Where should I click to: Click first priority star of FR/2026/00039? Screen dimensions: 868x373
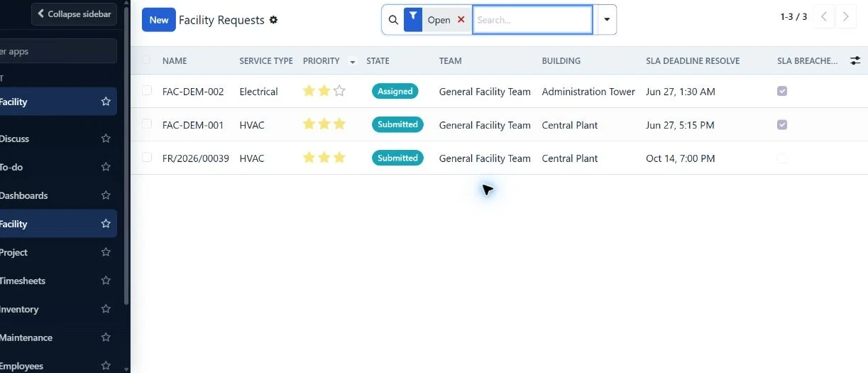click(x=309, y=158)
